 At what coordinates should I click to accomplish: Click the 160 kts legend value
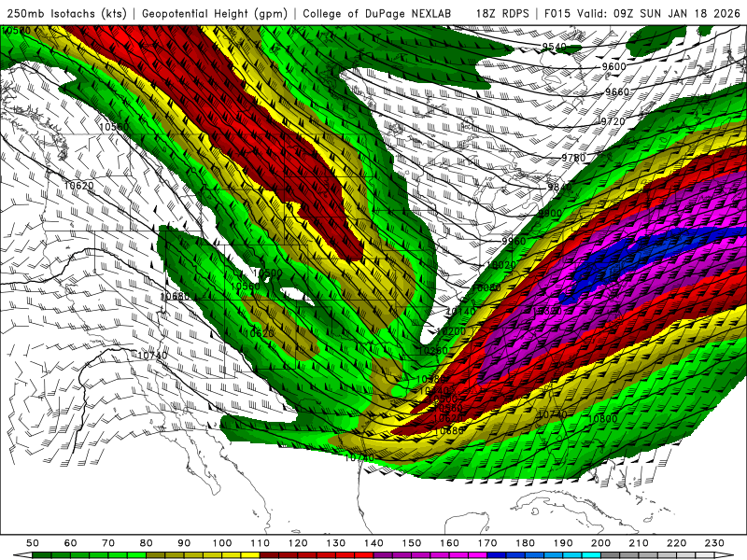(x=449, y=543)
